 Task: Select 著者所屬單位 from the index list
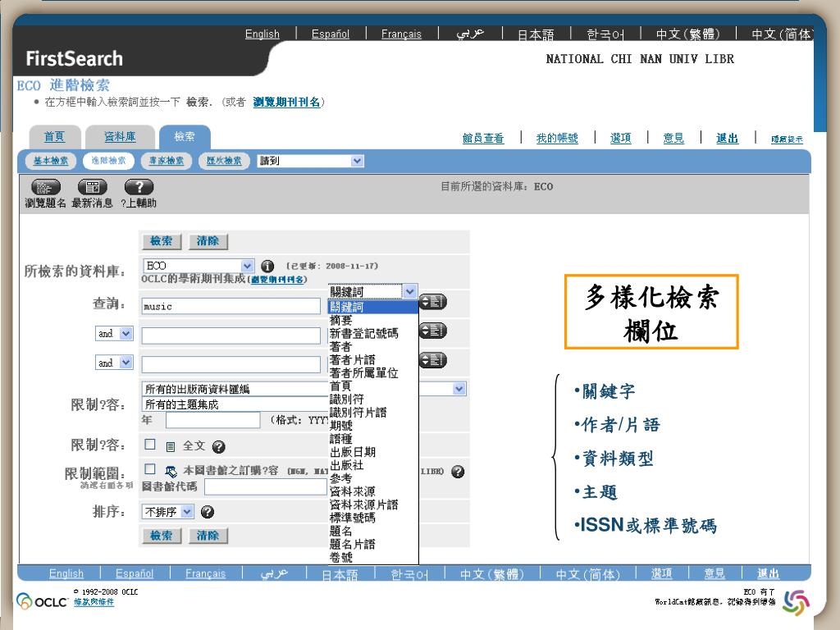pos(373,373)
